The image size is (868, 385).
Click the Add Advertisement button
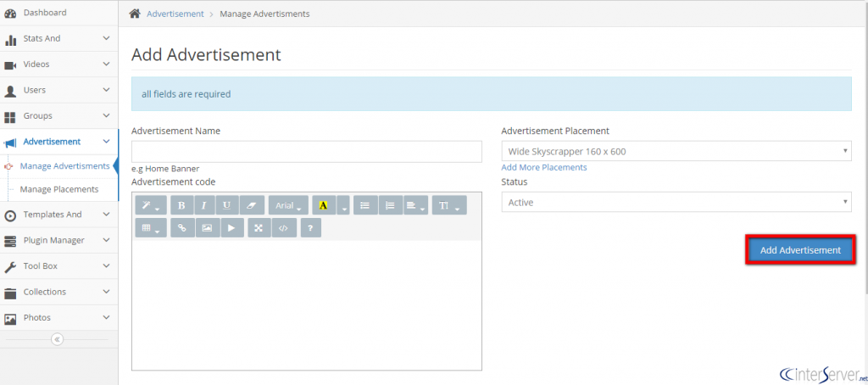pyautogui.click(x=800, y=250)
